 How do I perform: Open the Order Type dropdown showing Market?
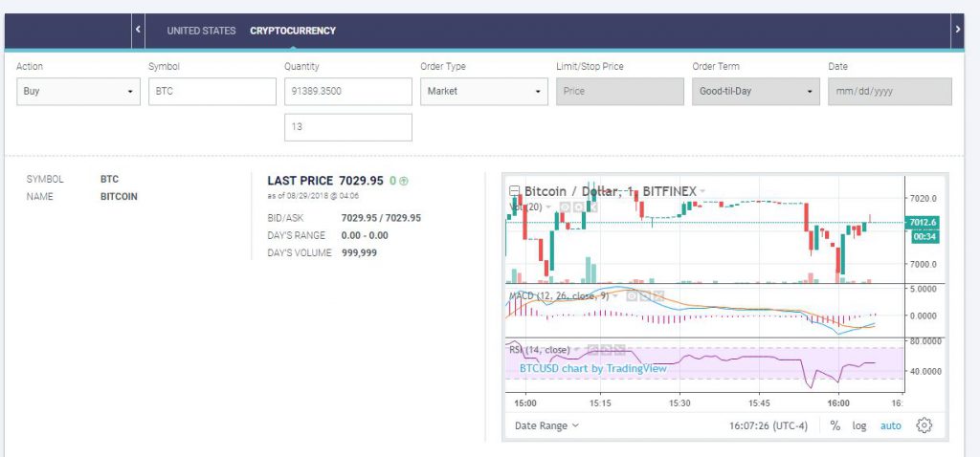(x=483, y=91)
